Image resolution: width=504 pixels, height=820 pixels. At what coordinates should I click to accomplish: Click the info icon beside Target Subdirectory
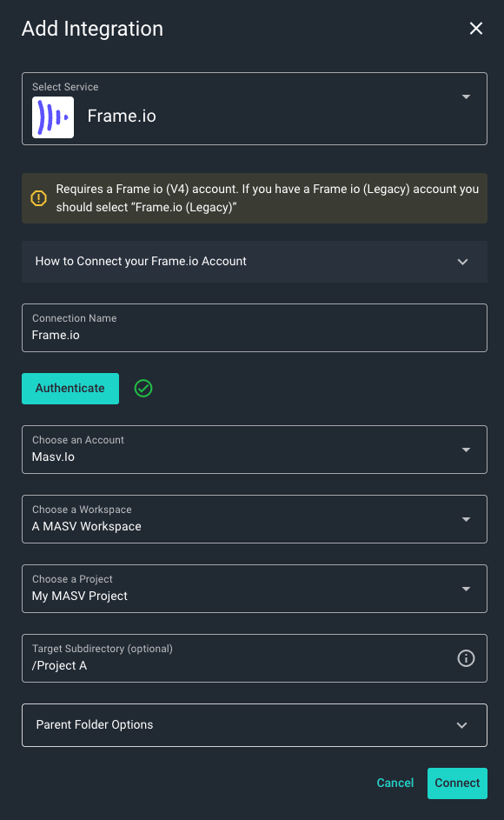point(466,658)
